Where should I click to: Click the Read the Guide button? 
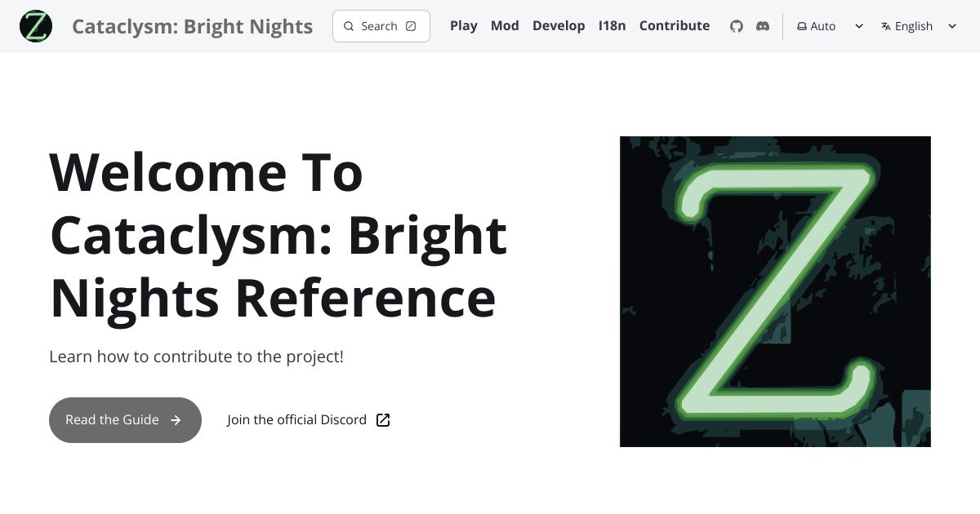click(x=125, y=420)
